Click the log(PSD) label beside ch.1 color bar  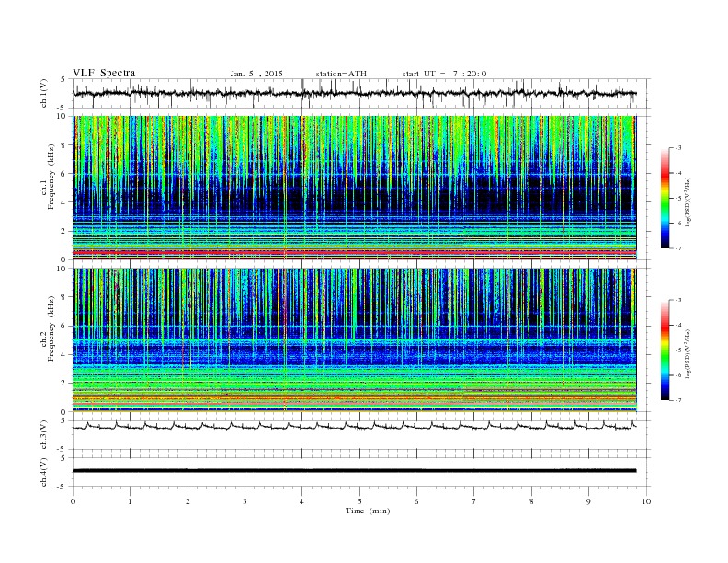(689, 202)
